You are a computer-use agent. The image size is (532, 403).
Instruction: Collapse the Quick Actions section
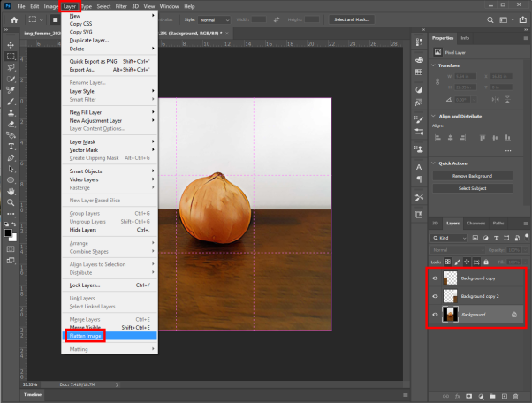pos(433,163)
